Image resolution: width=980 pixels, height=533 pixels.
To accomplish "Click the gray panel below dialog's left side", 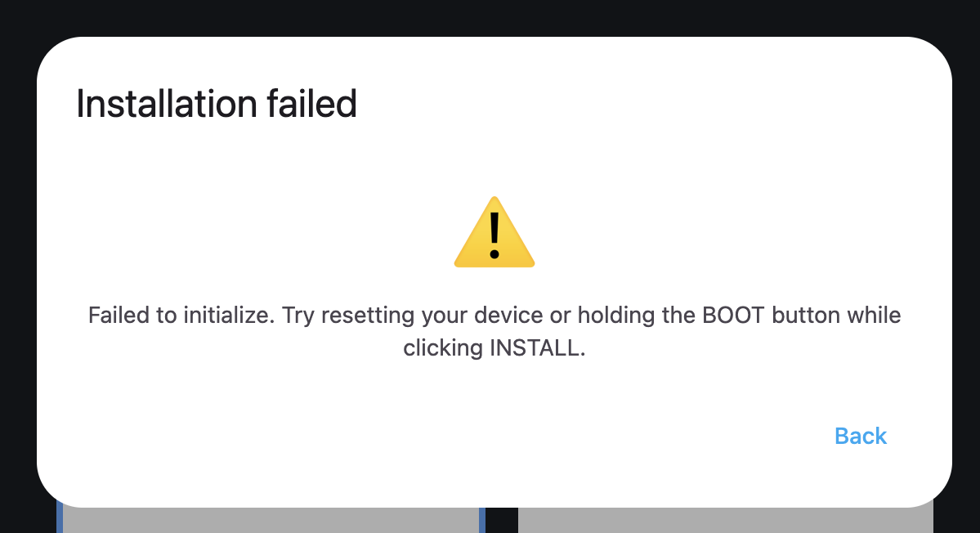I will 271,520.
